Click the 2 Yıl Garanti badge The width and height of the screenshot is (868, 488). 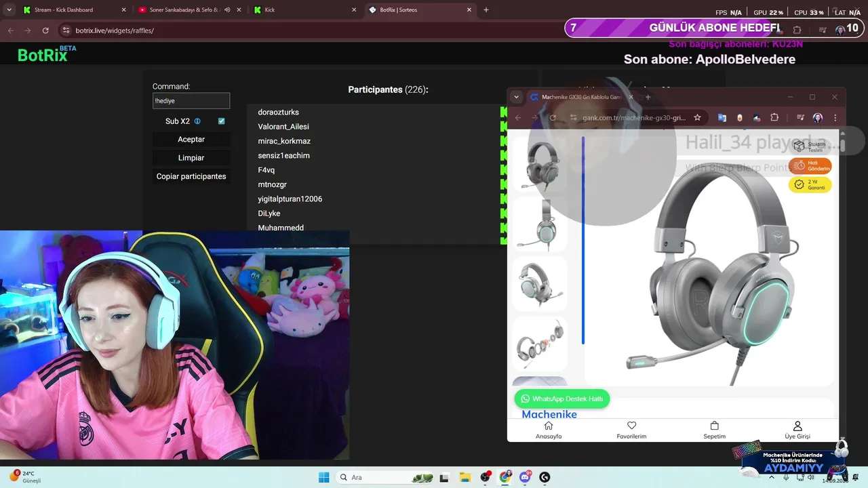(x=810, y=184)
